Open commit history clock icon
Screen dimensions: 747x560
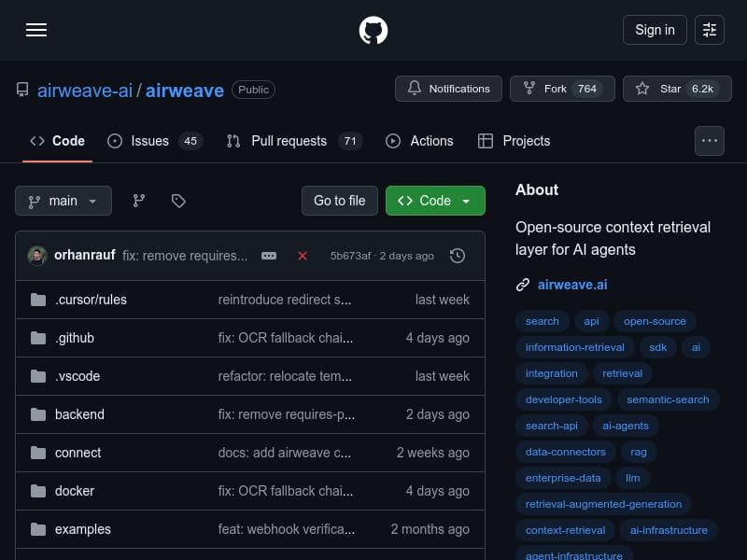click(458, 256)
